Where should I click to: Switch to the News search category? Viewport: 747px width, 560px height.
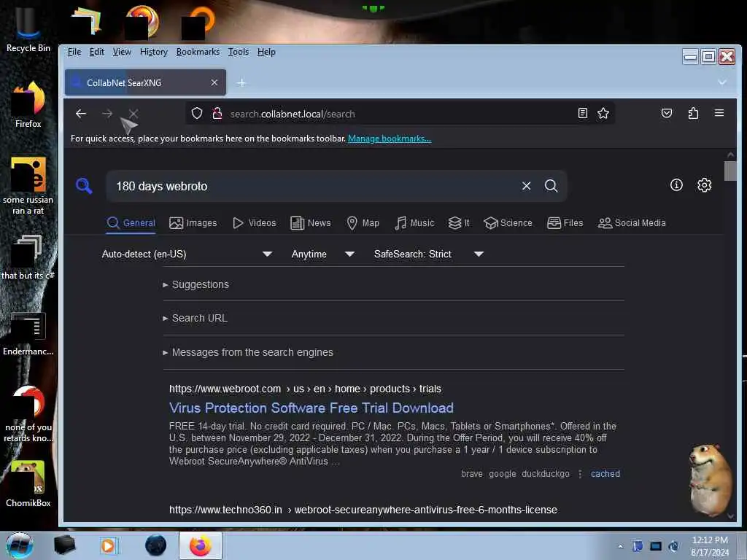pyautogui.click(x=311, y=223)
